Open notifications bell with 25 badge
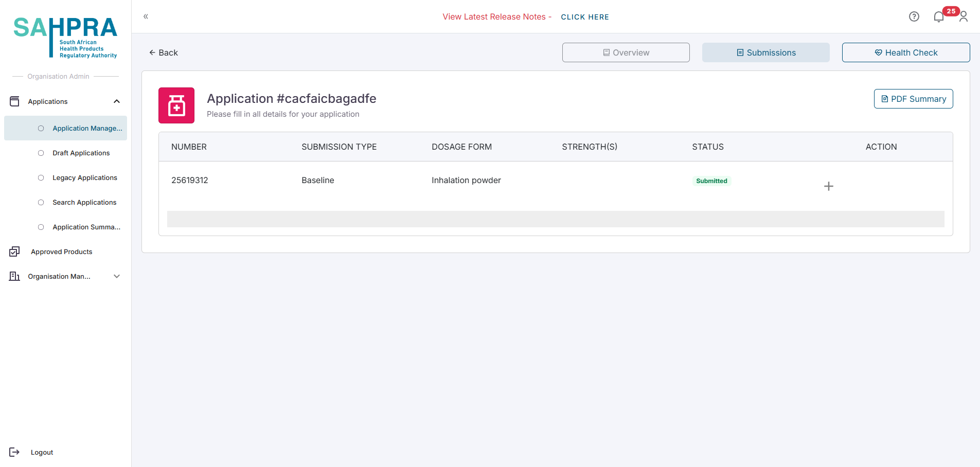Viewport: 980px width, 467px height. click(x=939, y=17)
